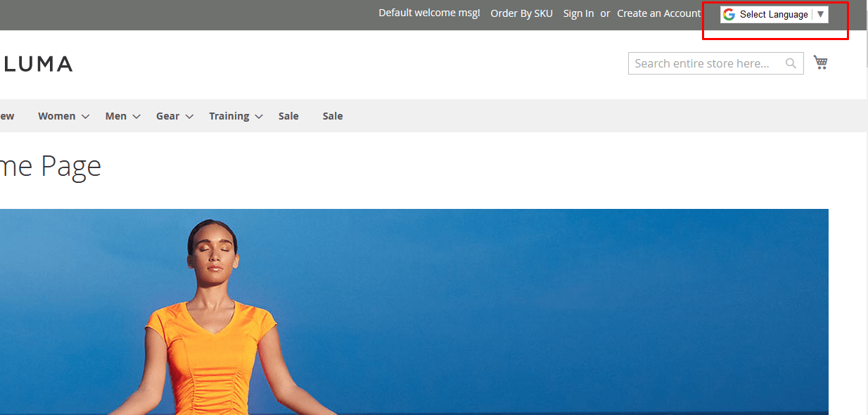
Task: Expand the Women menu chevron
Action: [x=85, y=117]
